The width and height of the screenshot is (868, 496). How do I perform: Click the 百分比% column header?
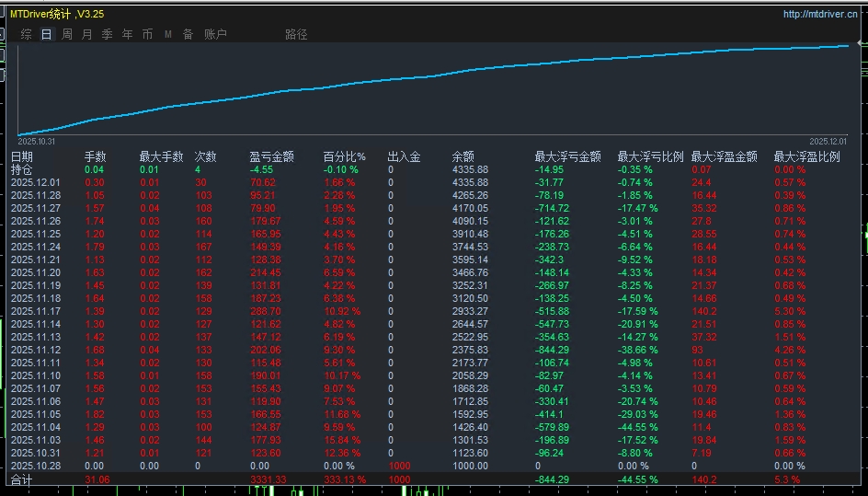344,156
